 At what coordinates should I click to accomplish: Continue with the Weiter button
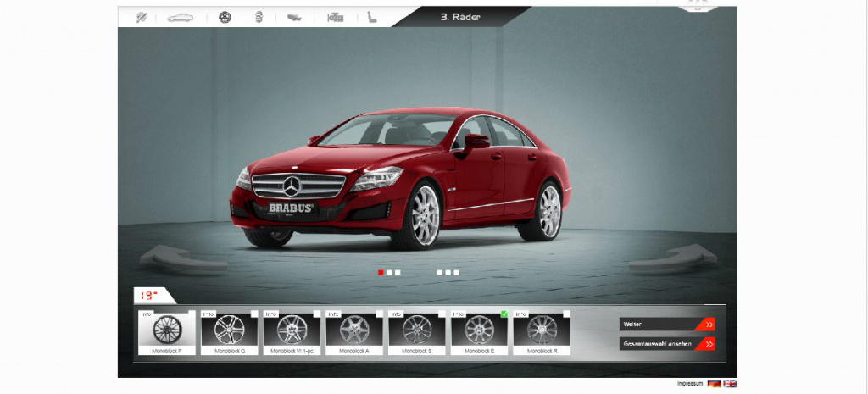tap(667, 325)
